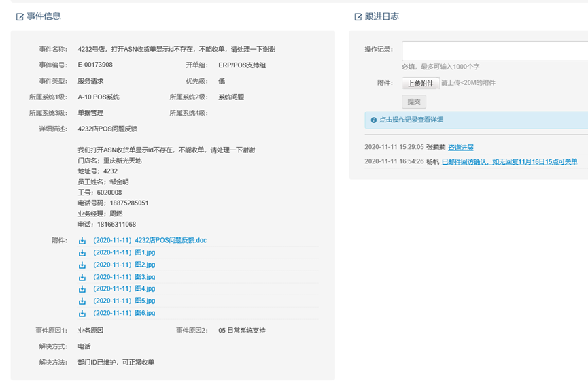Viewport: 588px width, 381px height.
Task: Open attachment 图6.jpg link
Action: pyautogui.click(x=124, y=313)
